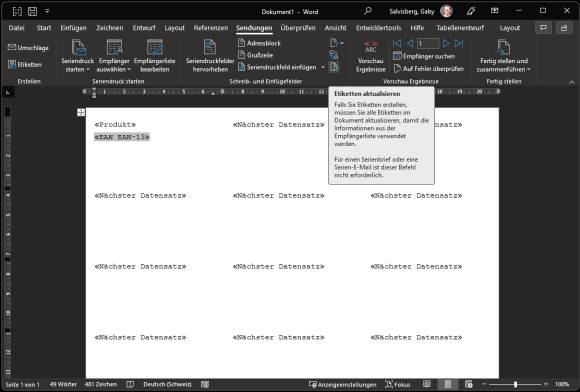Insert a Grußzeile
Image resolution: width=580 pixels, height=392 pixels.
255,55
